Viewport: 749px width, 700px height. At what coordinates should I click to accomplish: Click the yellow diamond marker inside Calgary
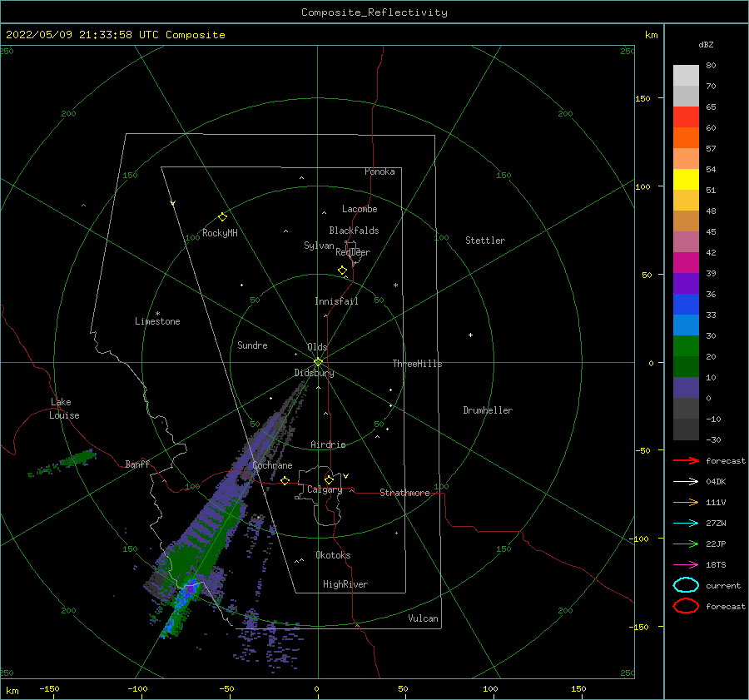329,479
